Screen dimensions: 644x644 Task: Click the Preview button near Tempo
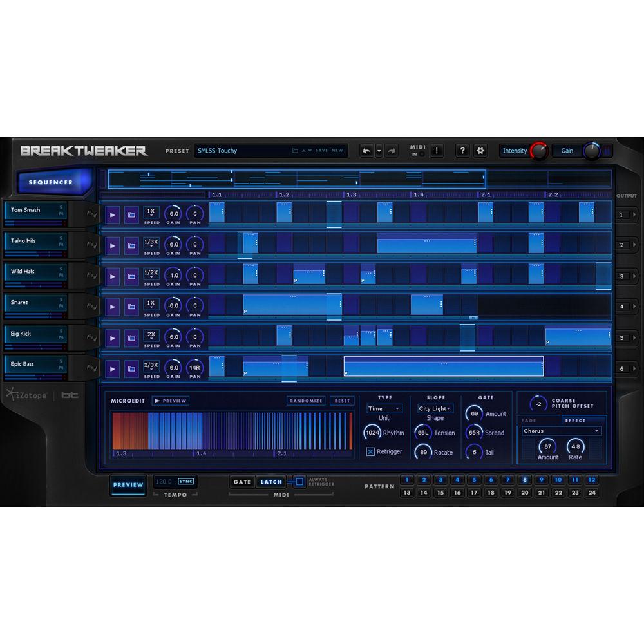(x=128, y=484)
